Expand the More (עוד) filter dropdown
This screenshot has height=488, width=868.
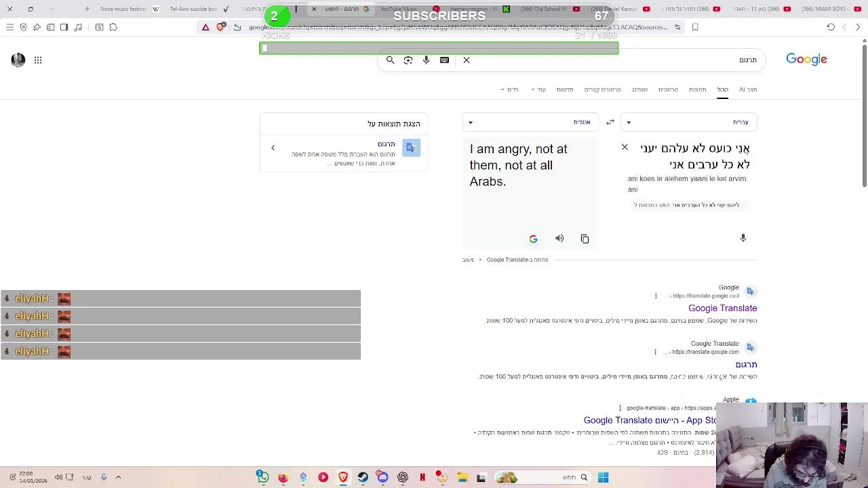click(538, 89)
